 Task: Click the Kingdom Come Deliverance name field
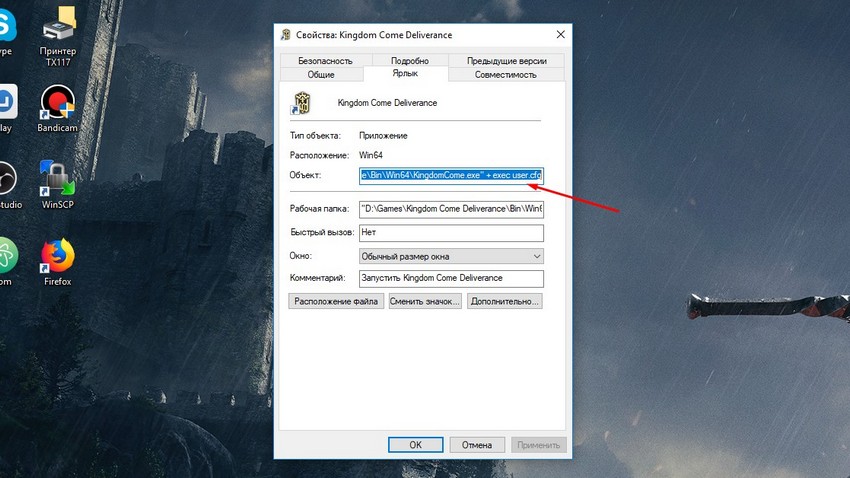click(387, 103)
